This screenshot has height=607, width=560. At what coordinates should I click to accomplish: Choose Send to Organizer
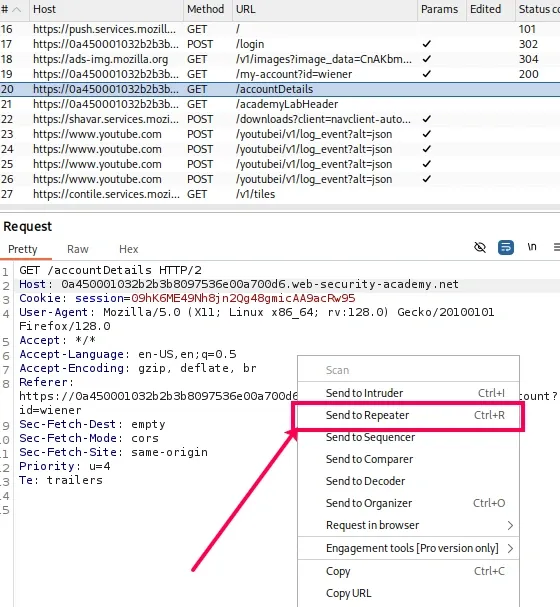pyautogui.click(x=408, y=503)
